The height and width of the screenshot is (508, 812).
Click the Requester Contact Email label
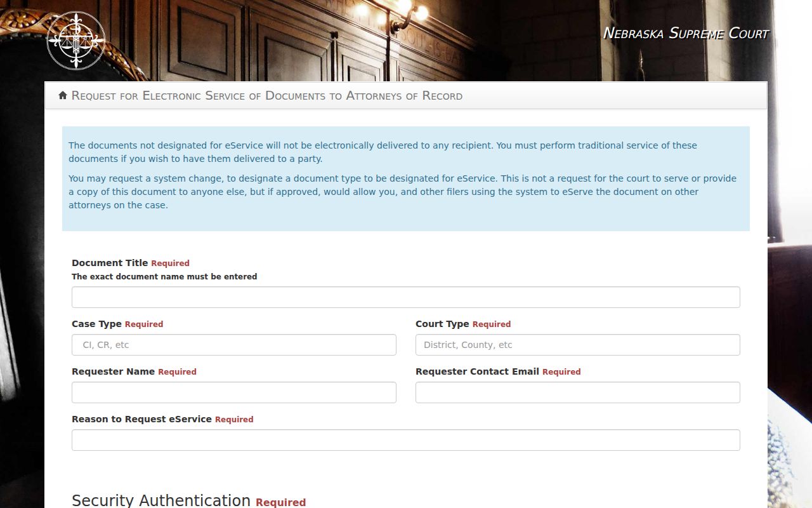point(477,371)
